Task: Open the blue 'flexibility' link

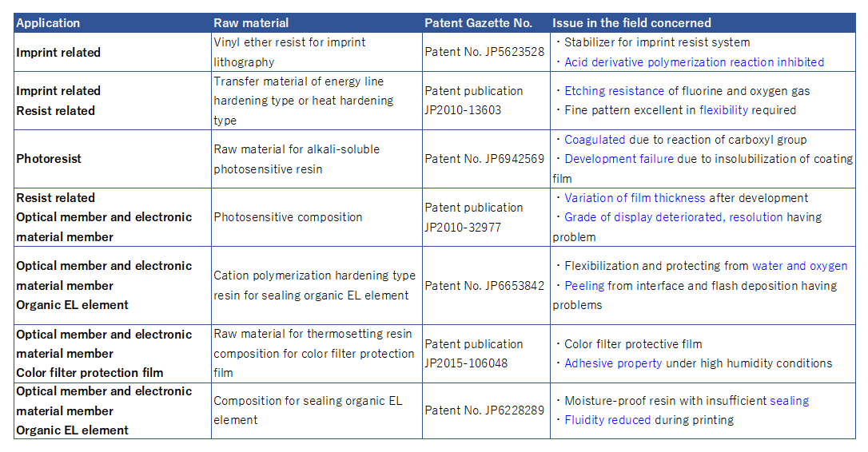Action: [723, 110]
